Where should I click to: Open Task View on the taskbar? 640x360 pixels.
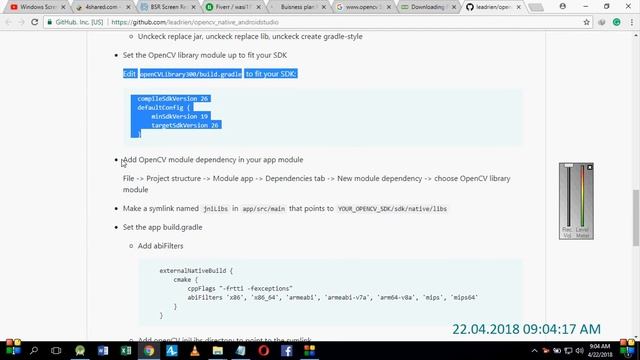coord(56,351)
